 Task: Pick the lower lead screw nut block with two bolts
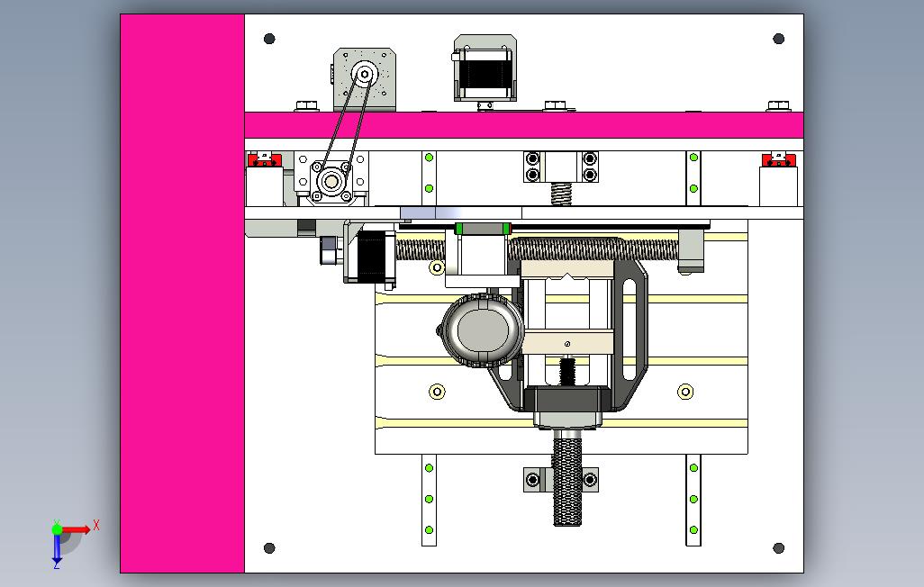click(x=561, y=480)
